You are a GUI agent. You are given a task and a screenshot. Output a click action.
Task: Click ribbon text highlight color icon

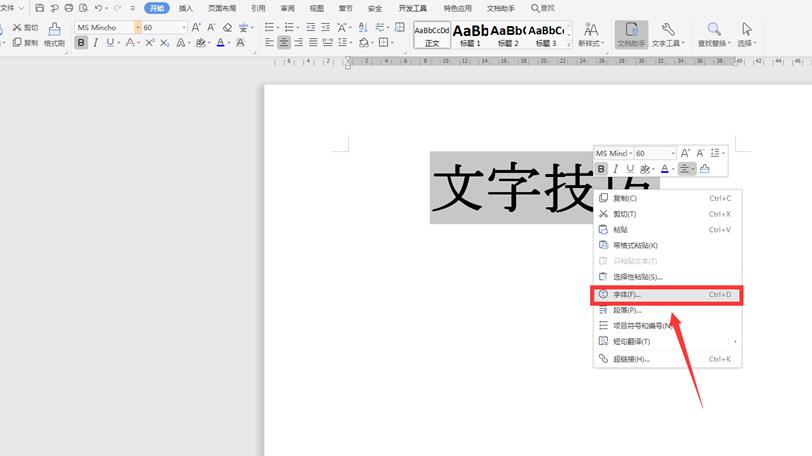[x=200, y=42]
